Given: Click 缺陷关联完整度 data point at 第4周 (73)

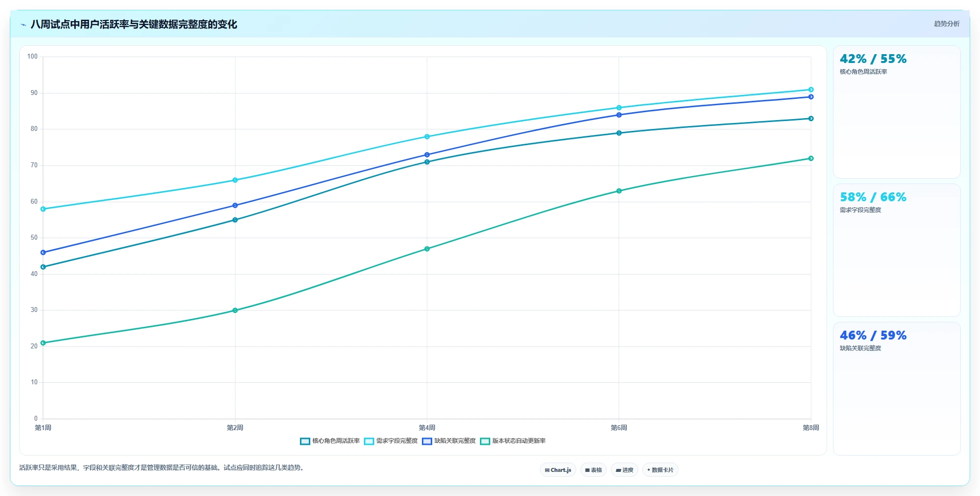Looking at the screenshot, I should pos(427,155).
